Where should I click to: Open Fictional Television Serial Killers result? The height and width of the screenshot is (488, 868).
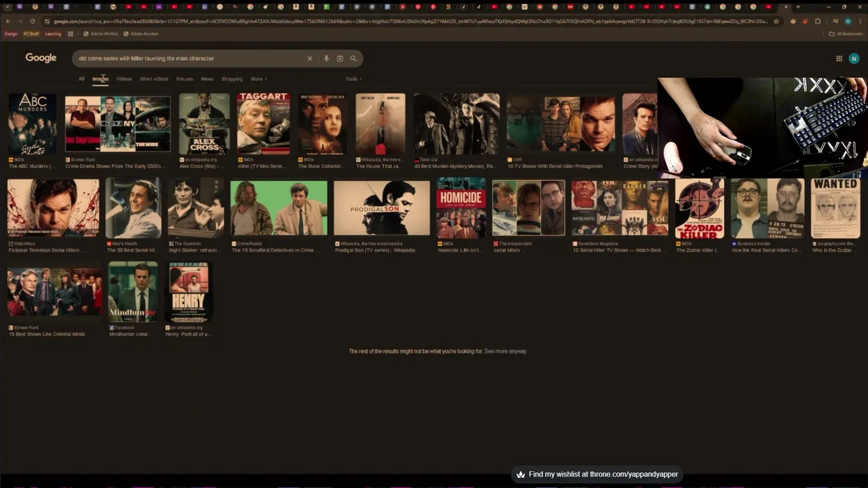click(53, 207)
